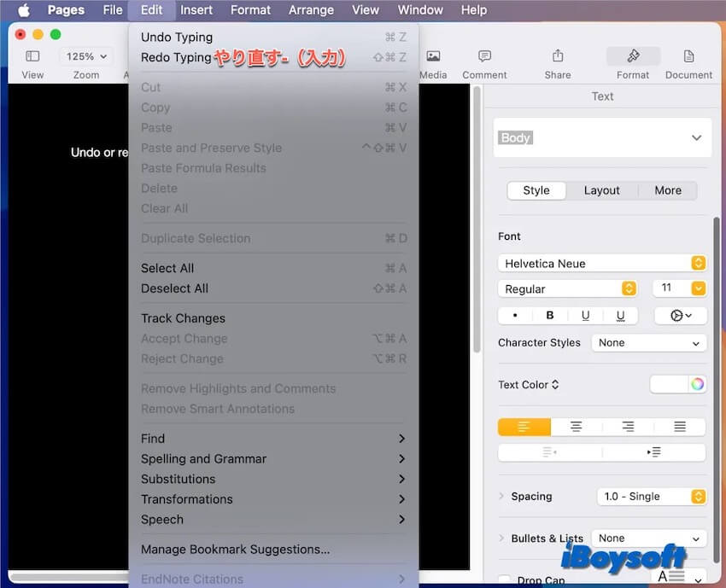
Task: Expand the Bullets & Lists section
Action: 502,539
